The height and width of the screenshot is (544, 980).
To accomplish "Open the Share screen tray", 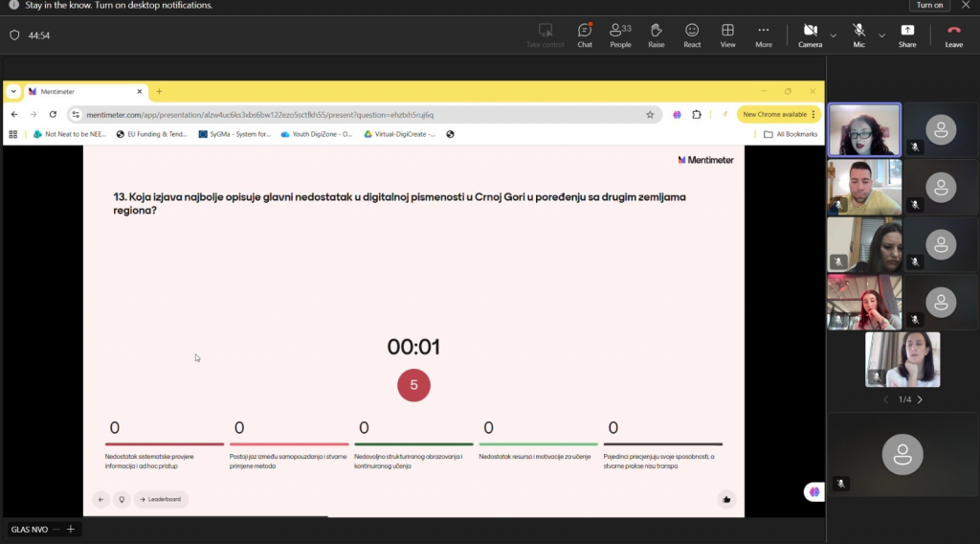I will (x=907, y=34).
